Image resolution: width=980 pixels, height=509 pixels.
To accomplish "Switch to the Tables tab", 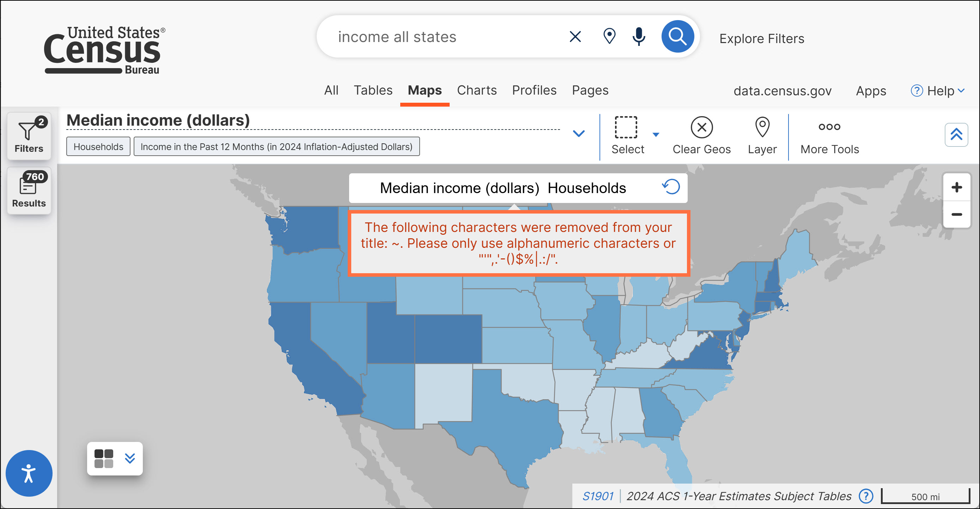I will [x=373, y=91].
